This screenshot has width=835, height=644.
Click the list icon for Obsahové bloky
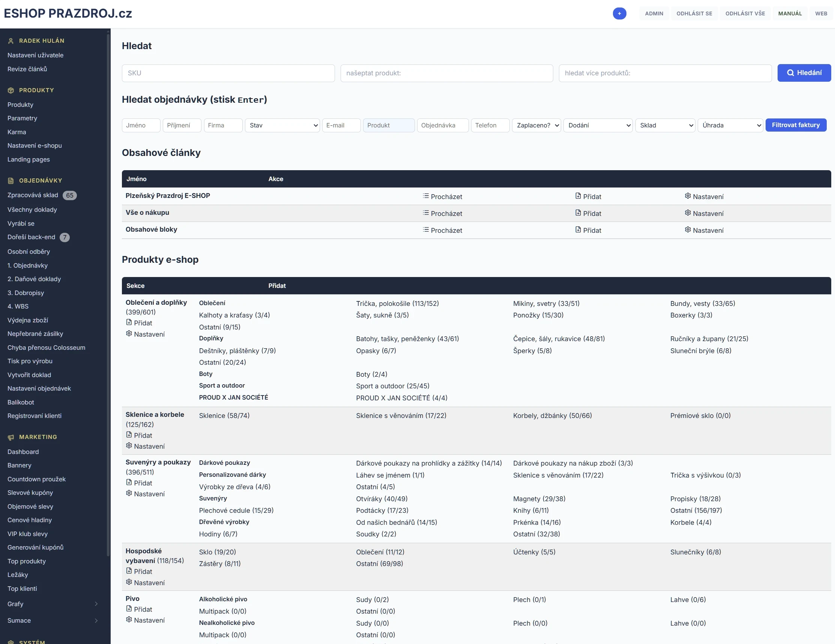[425, 229]
